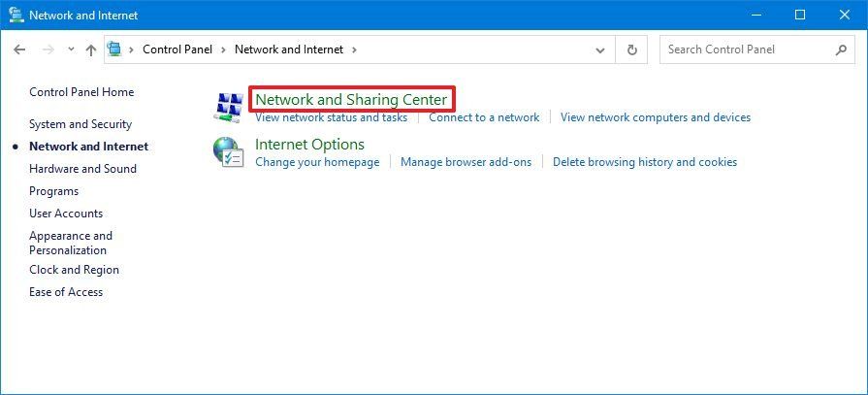Image resolution: width=868 pixels, height=395 pixels.
Task: Go up one level with Up arrow
Action: (x=91, y=49)
